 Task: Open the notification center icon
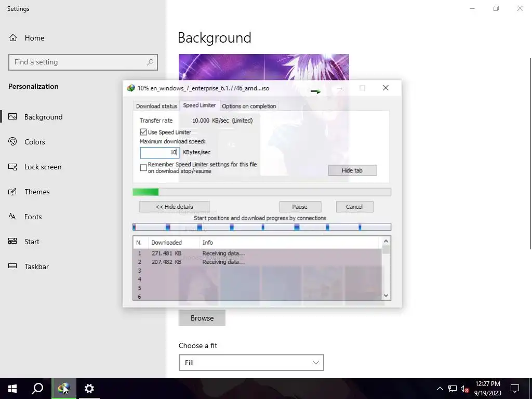pyautogui.click(x=515, y=389)
